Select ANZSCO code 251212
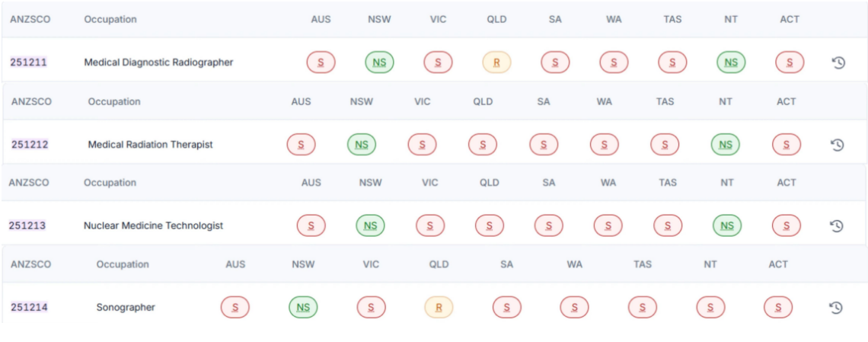The image size is (868, 342). tap(30, 145)
